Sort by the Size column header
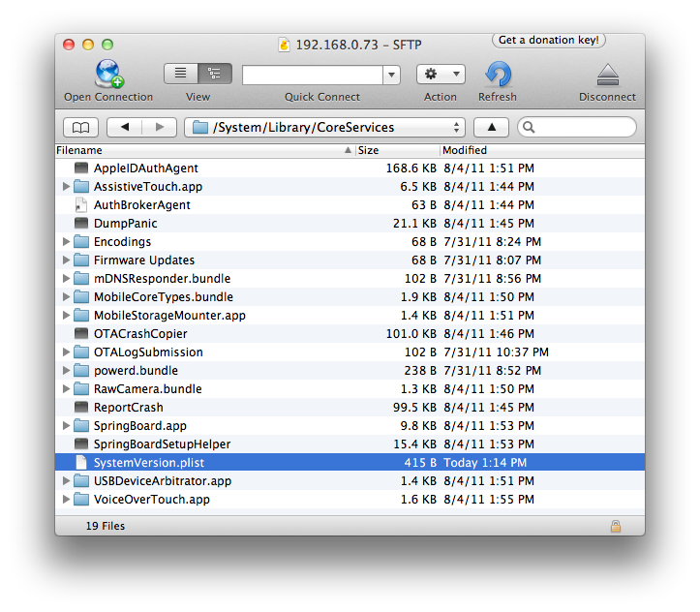Screen dimensions: 700x612 coord(397,150)
